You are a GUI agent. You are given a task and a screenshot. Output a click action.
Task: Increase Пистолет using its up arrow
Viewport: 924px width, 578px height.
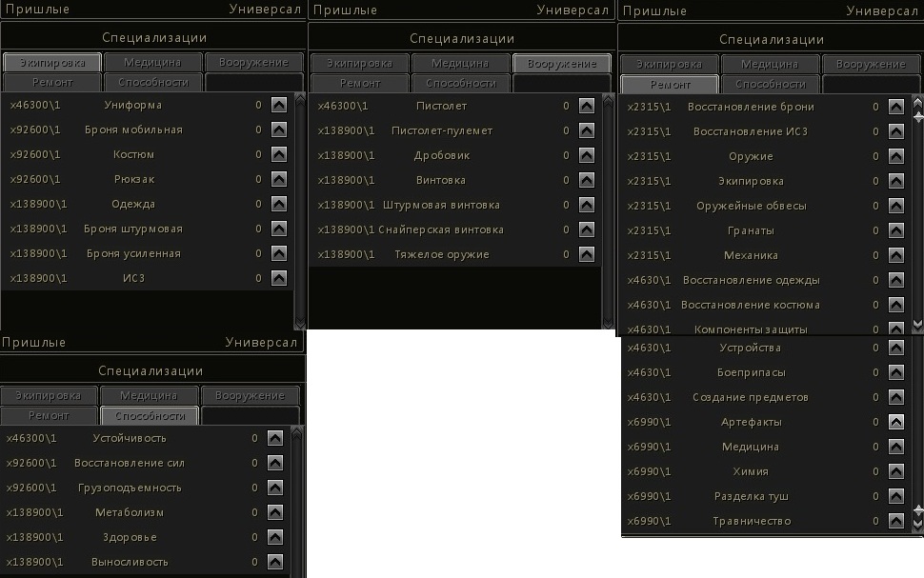586,106
